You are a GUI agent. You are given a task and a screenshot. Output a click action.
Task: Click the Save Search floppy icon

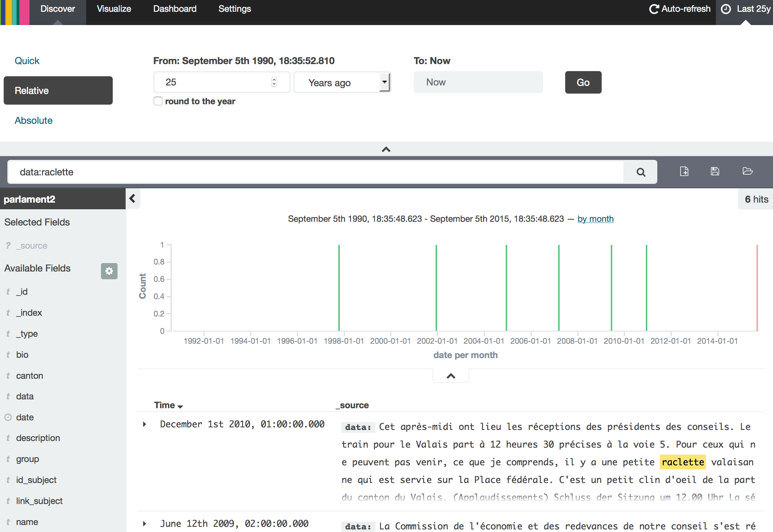point(715,171)
